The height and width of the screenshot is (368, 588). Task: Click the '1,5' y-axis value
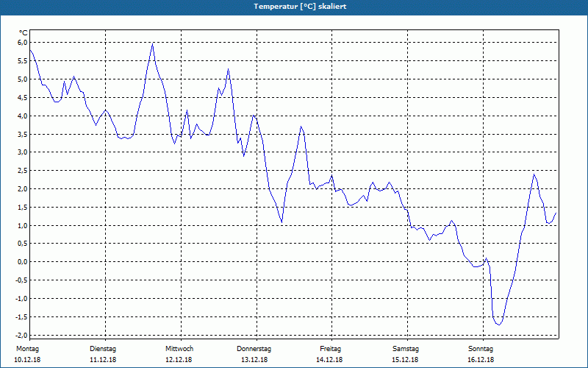click(x=23, y=208)
